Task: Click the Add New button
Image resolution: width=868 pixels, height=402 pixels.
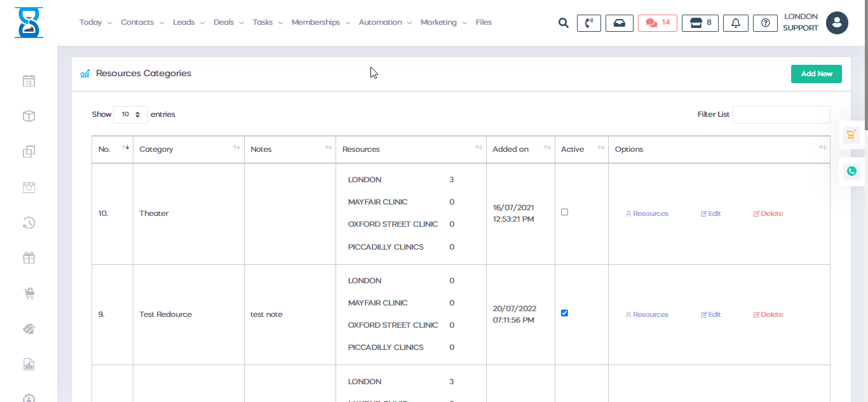Action: pos(816,74)
